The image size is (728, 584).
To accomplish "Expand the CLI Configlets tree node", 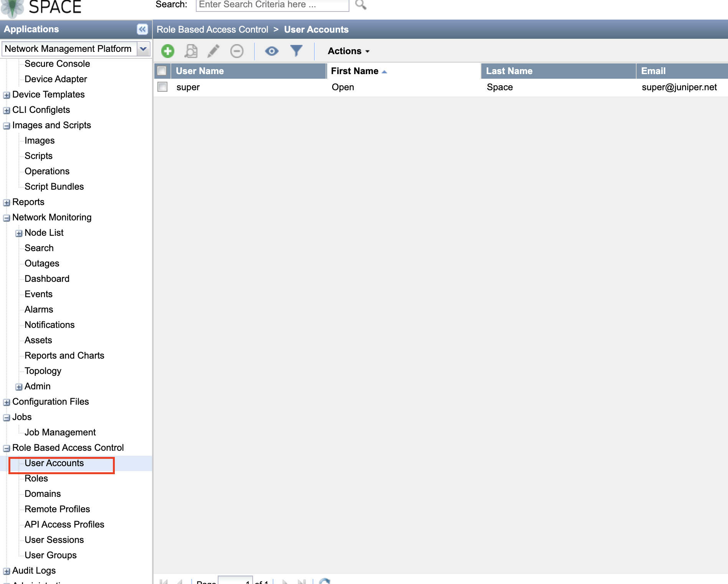I will [x=7, y=110].
